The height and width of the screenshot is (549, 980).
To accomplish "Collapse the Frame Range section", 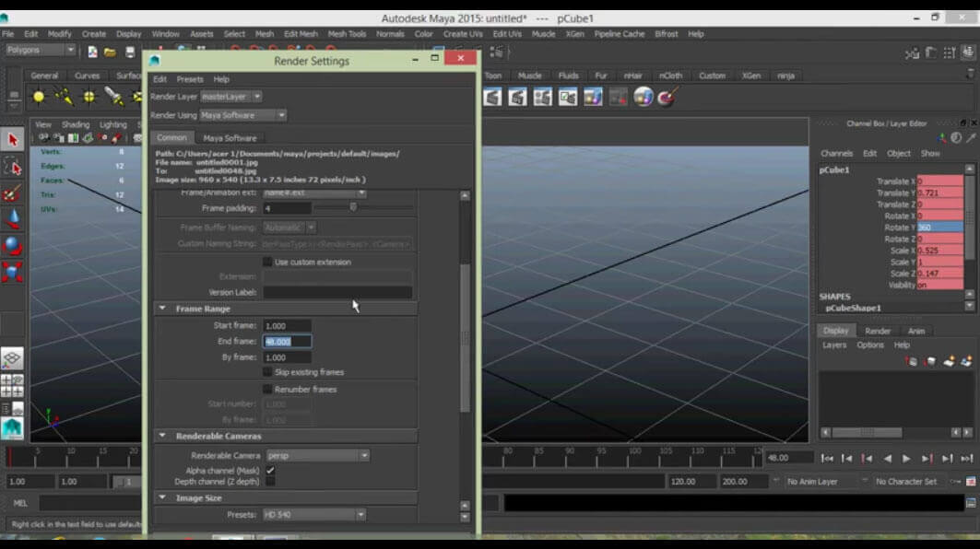I will (x=162, y=309).
